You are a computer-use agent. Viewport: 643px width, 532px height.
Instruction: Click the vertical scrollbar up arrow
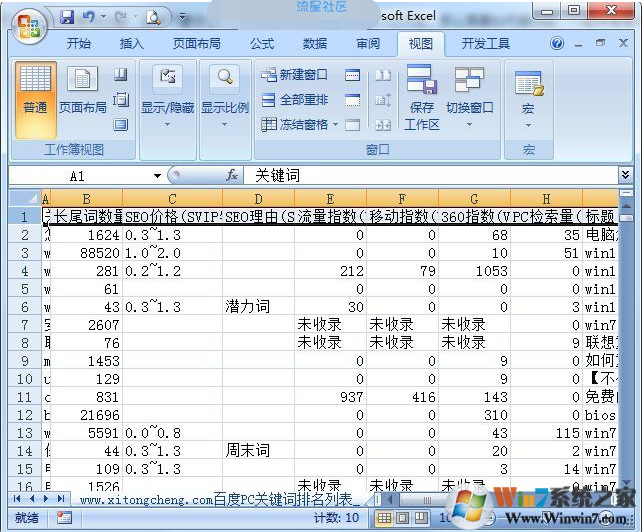tap(626, 205)
